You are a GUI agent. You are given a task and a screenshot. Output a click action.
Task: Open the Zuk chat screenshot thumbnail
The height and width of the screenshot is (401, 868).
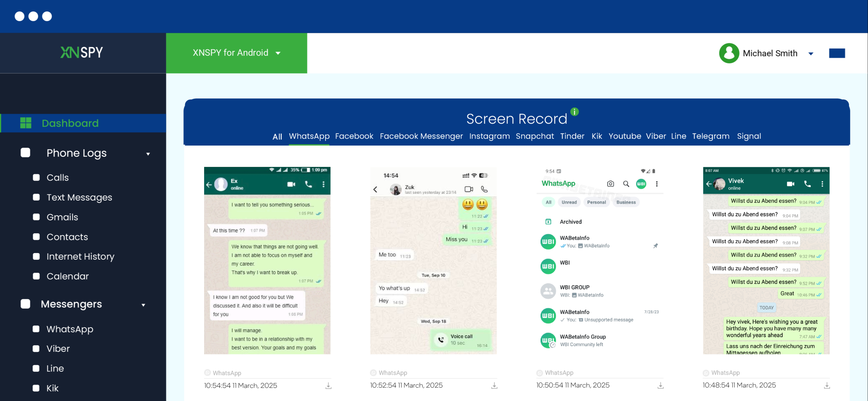click(x=433, y=261)
